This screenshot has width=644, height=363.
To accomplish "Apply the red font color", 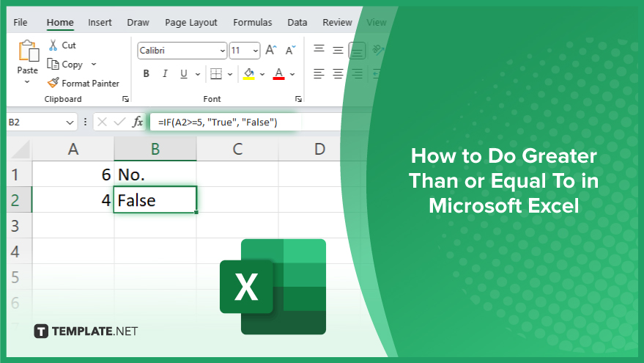I will (279, 74).
